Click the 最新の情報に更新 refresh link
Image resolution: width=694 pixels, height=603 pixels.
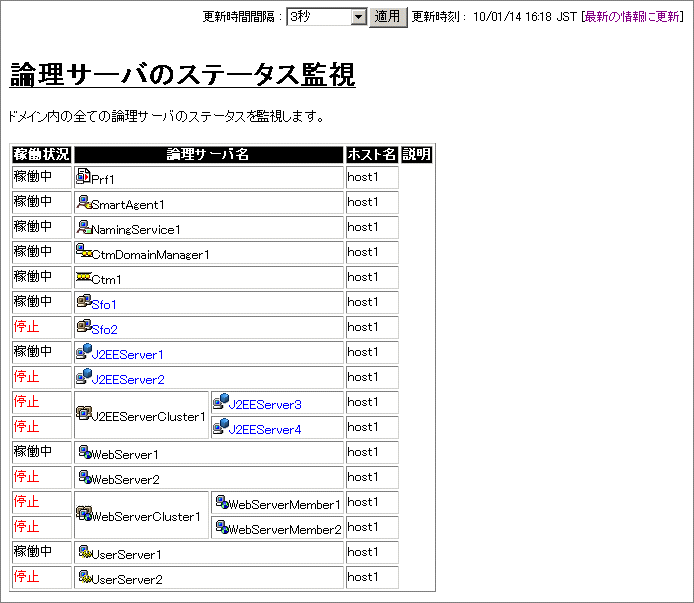pyautogui.click(x=632, y=17)
